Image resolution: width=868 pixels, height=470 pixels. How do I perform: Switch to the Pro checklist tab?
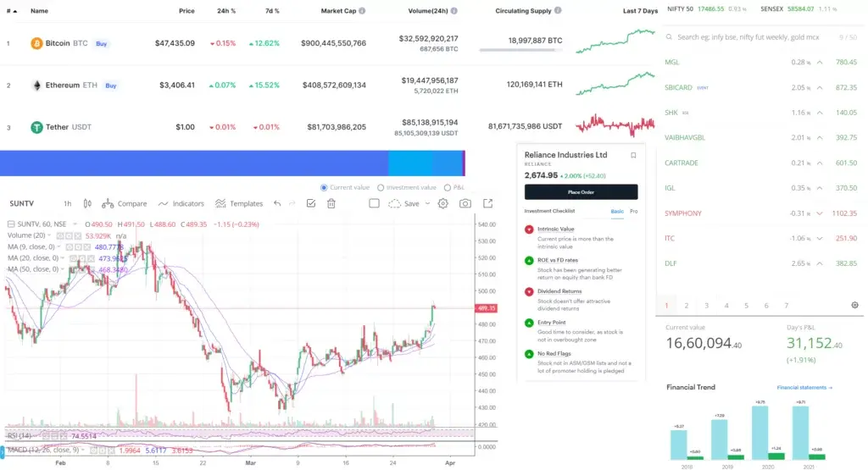click(x=633, y=211)
